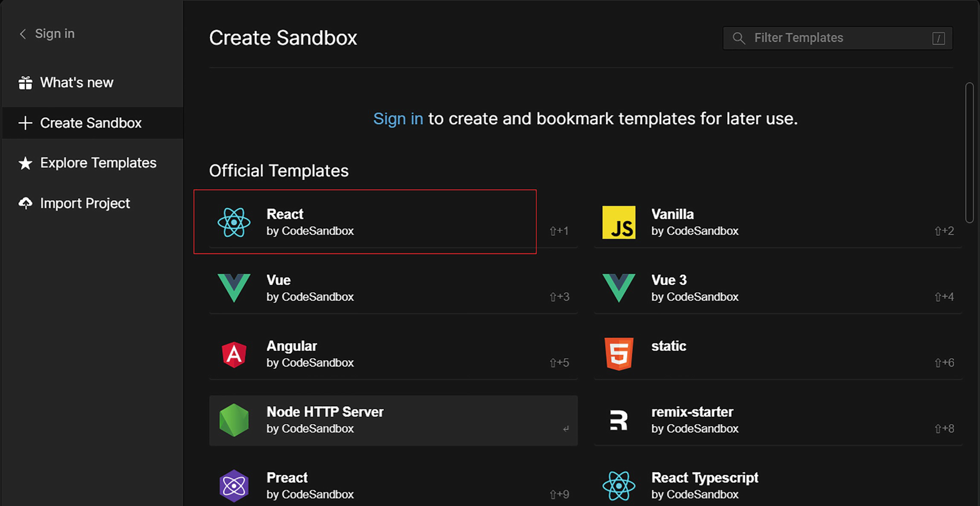Click the blue Sign in link
This screenshot has height=506, width=980.
(x=398, y=119)
